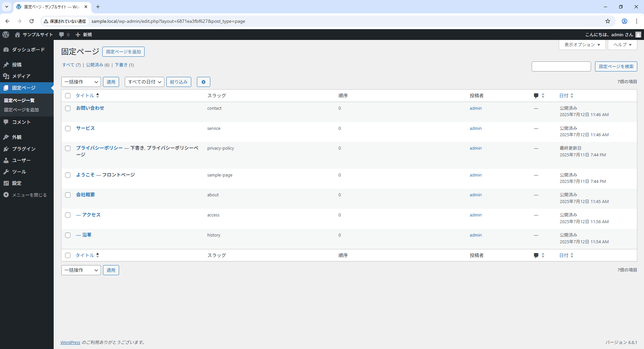Check the プライバシーポリシー row checkbox
Viewport: 644px width, 349px height.
pos(68,148)
